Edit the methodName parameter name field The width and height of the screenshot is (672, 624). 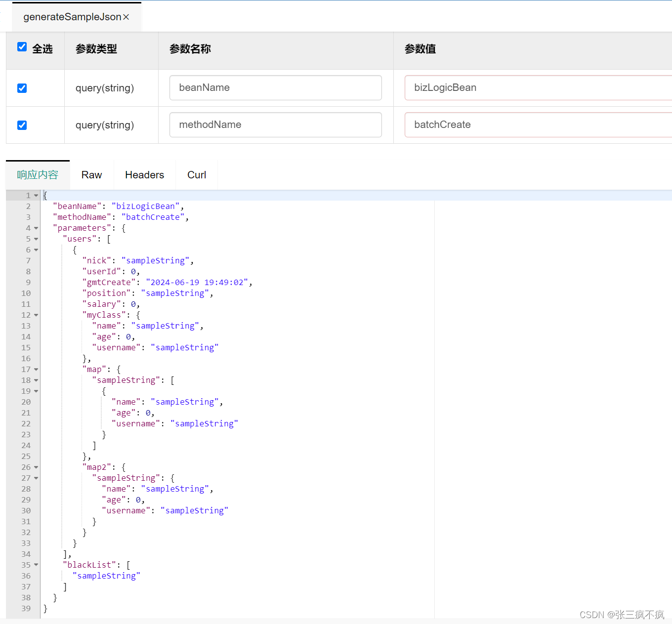coord(275,125)
